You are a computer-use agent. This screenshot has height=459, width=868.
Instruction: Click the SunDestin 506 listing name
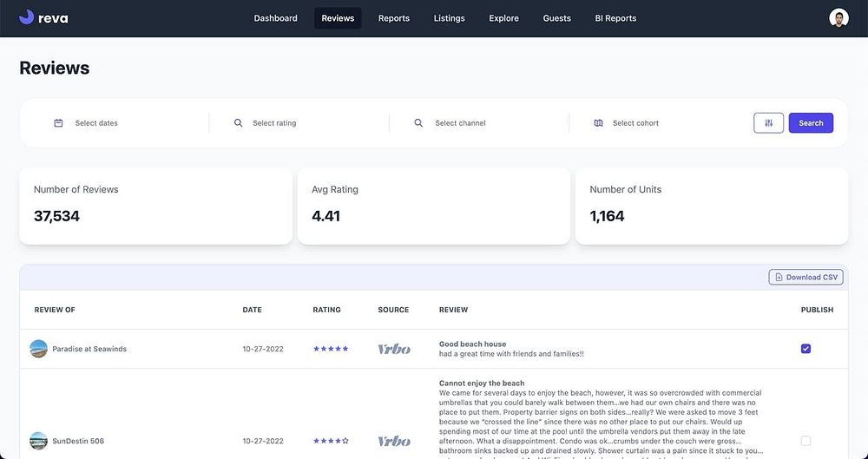[78, 442]
